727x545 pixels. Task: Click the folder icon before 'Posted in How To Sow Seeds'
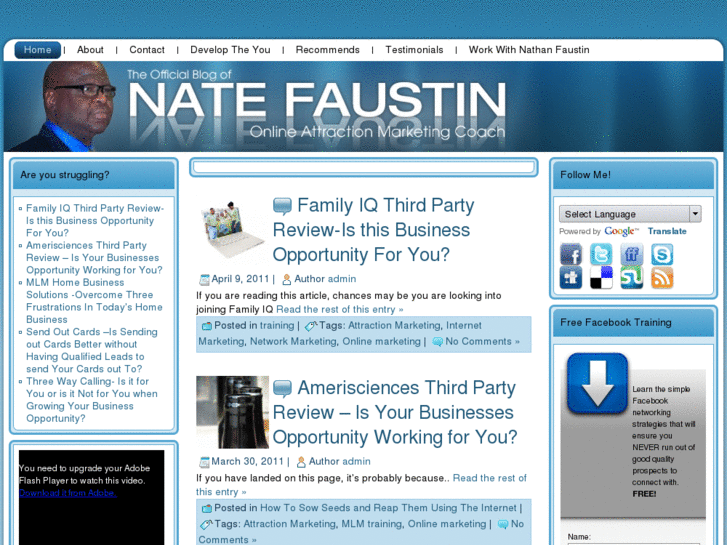(207, 508)
